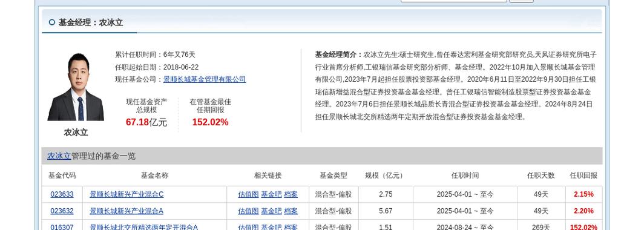Open 基金吧 for 景顺长城新兴产业混合C
Screen dimensions: 644x230
272,194
